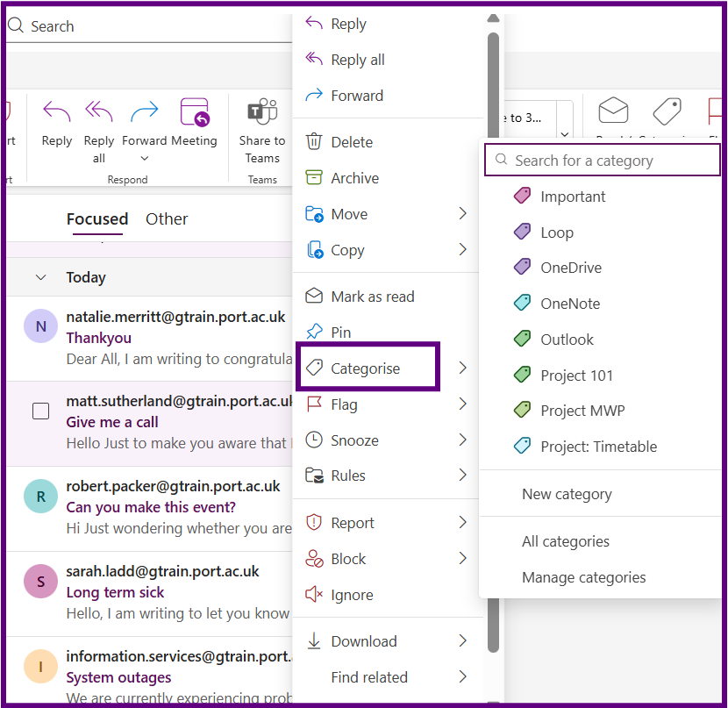This screenshot has height=708, width=728.
Task: Click the Share to Teams icon
Action: pyautogui.click(x=262, y=112)
